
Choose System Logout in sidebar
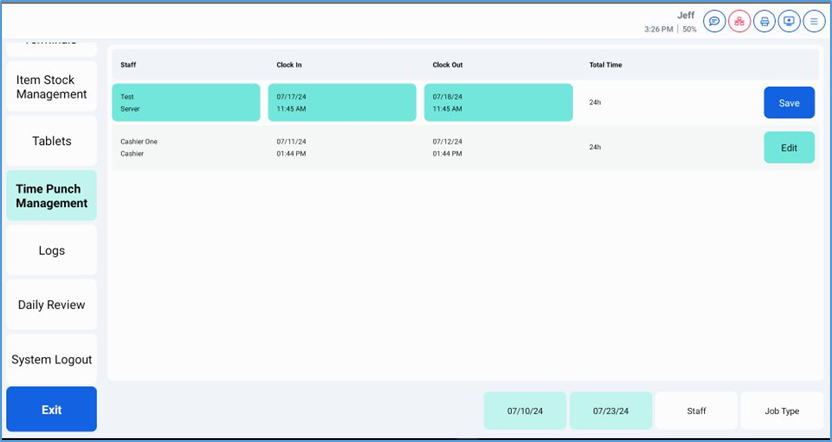tap(52, 359)
